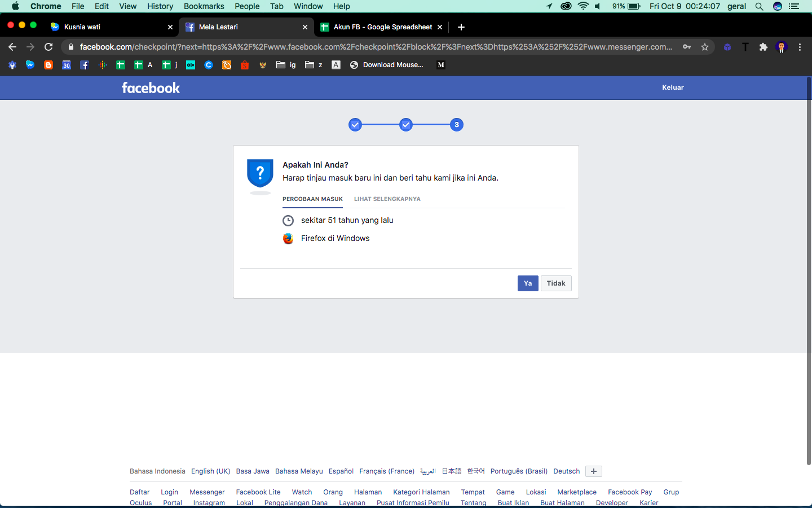Image resolution: width=812 pixels, height=508 pixels.
Task: Click the 'T' extension icon
Action: click(x=745, y=47)
